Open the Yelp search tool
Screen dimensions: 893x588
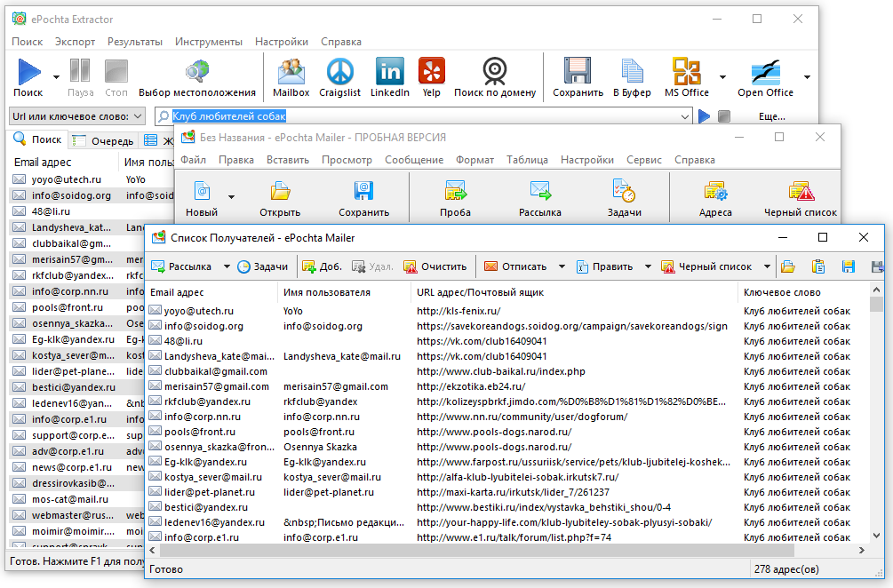(431, 77)
